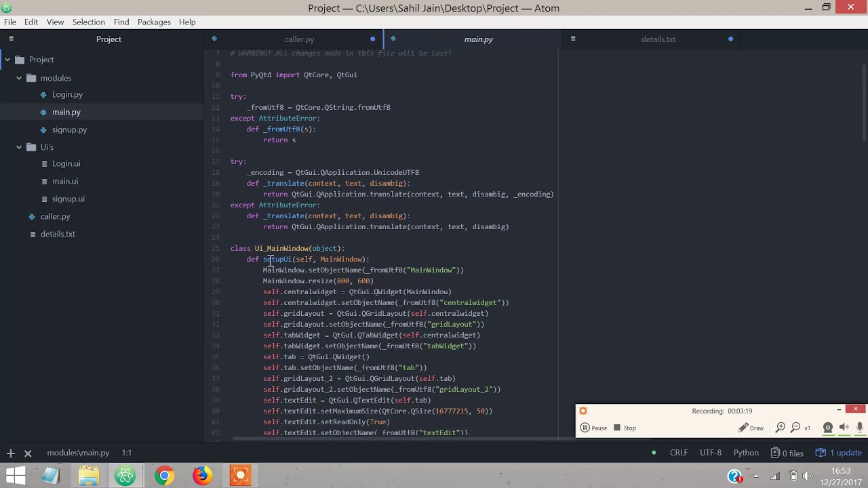The width and height of the screenshot is (868, 488).
Task: Select the Draw pencil tool in recorder
Action: [751, 428]
